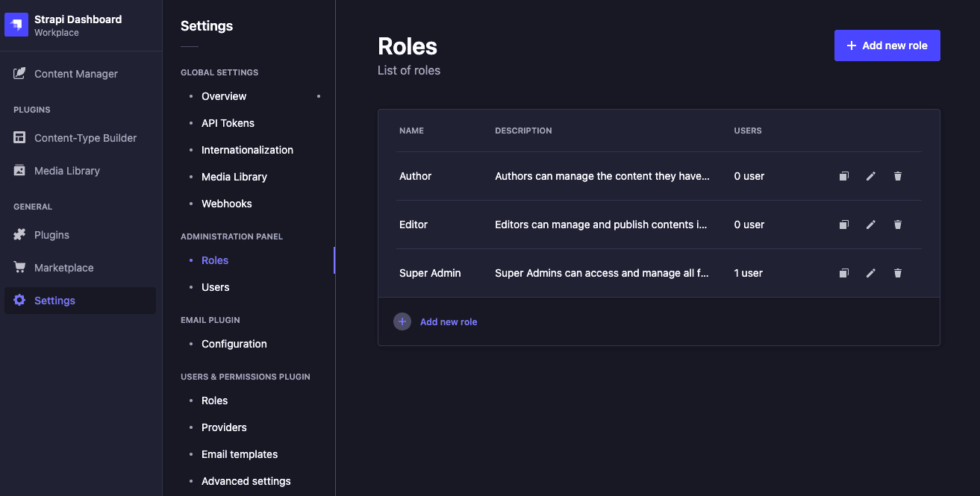This screenshot has height=496, width=980.
Task: Duplicate the Super Admin role
Action: 844,273
